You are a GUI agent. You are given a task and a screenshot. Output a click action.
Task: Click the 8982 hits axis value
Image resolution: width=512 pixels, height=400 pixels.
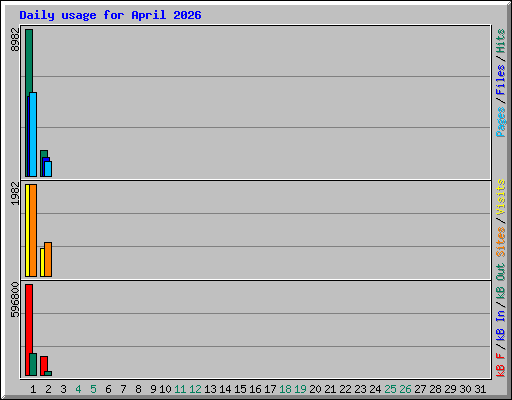coord(15,39)
